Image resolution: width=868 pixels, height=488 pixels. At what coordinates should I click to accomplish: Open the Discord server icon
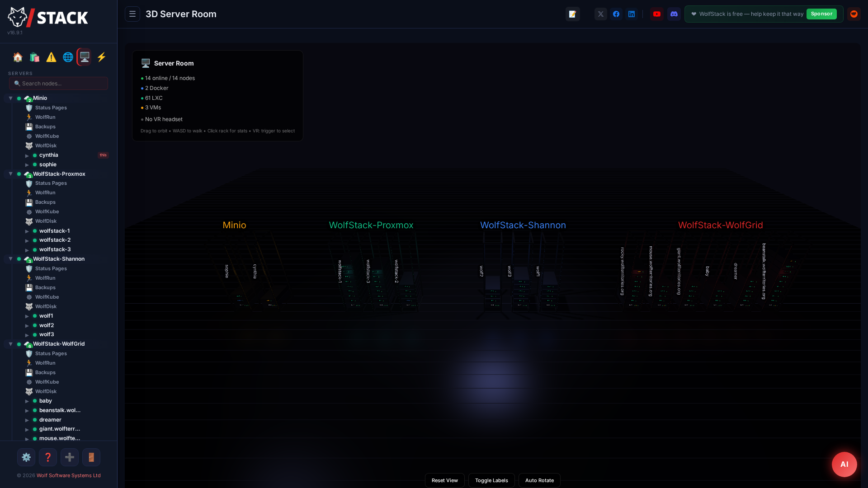tap(674, 14)
